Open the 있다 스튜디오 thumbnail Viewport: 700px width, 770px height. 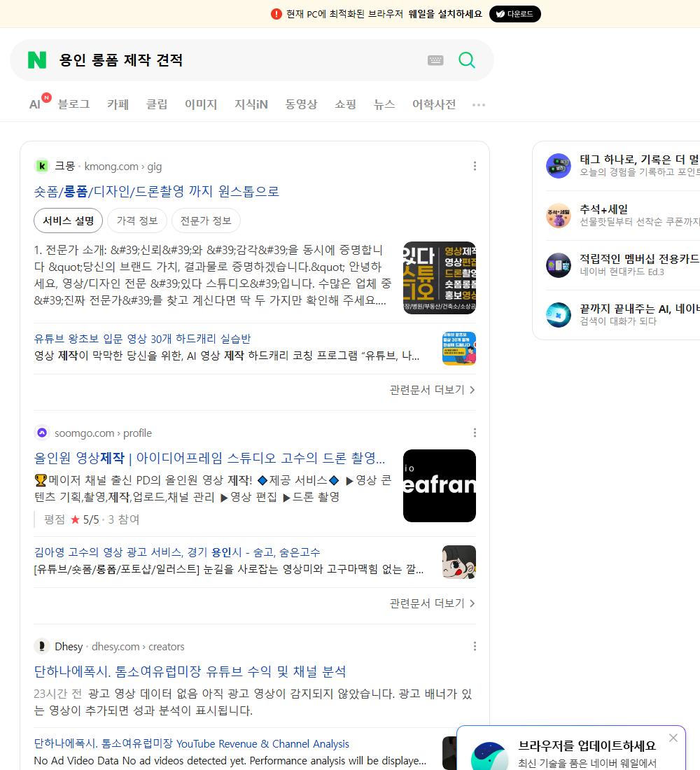tap(439, 278)
